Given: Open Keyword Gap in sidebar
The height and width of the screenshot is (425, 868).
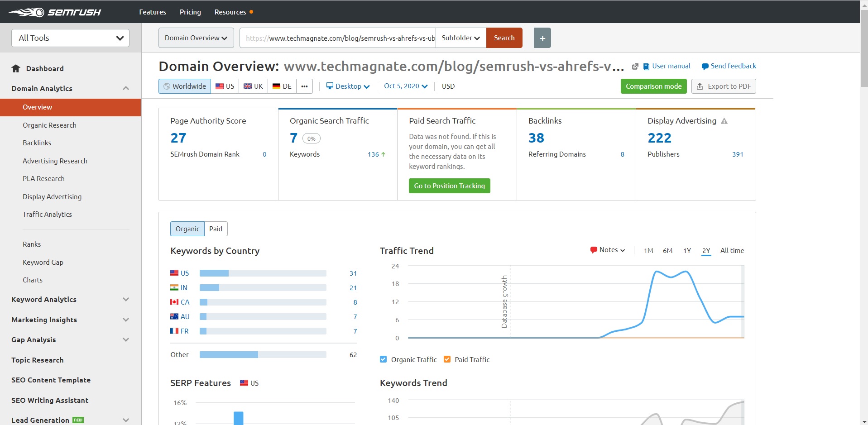Looking at the screenshot, I should tap(43, 263).
